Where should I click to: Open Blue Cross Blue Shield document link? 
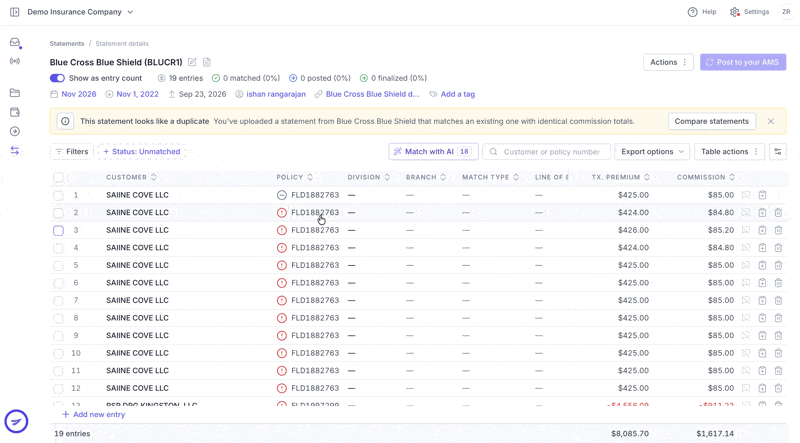pyautogui.click(x=372, y=94)
